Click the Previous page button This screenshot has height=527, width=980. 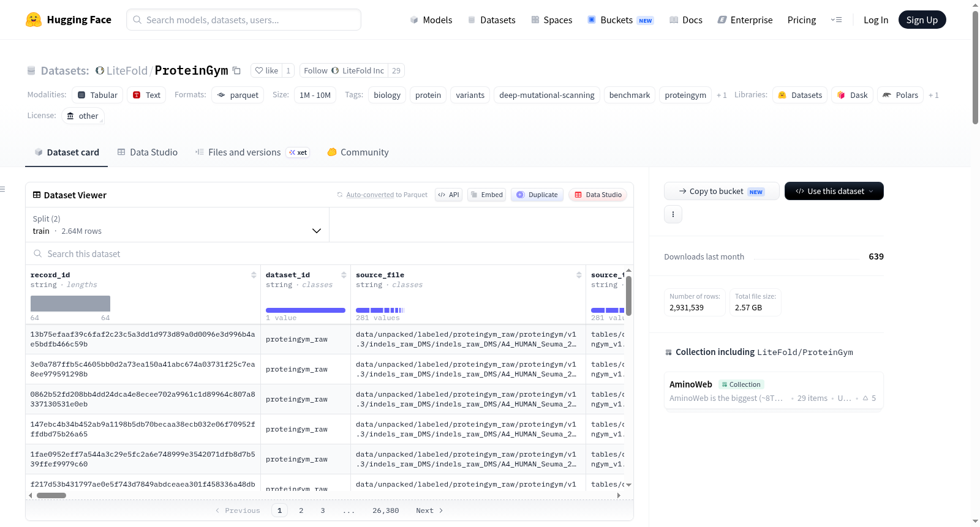[238, 510]
